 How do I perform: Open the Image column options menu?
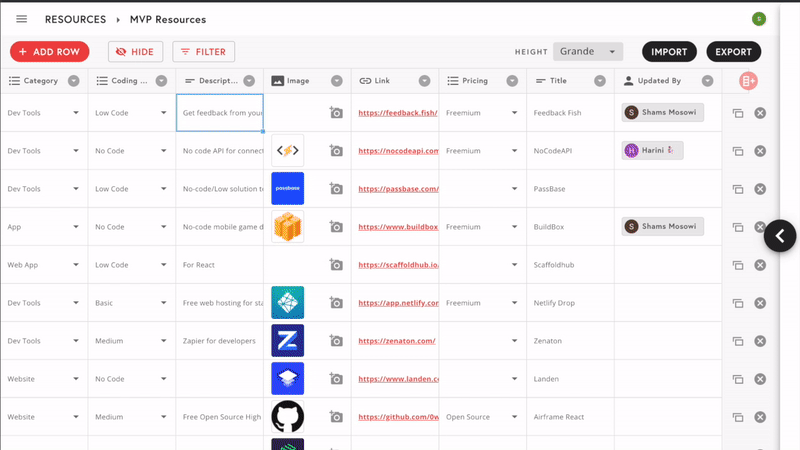click(337, 81)
